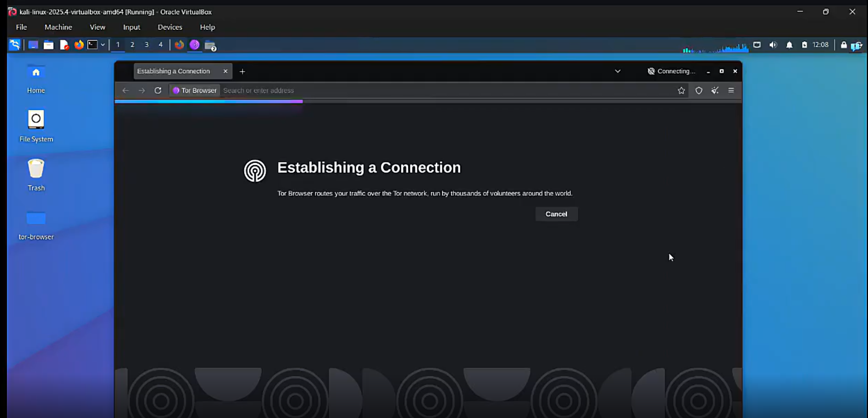Open the VirtualBox View menu

point(97,27)
